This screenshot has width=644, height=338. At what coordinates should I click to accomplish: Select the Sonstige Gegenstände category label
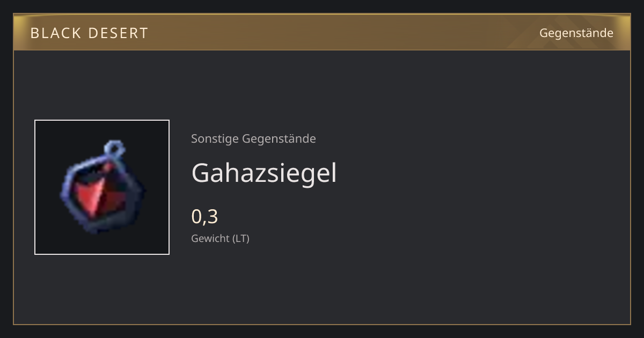253,139
